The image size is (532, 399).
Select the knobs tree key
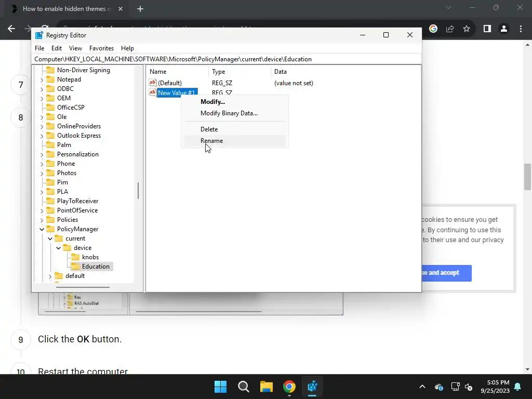coord(90,257)
